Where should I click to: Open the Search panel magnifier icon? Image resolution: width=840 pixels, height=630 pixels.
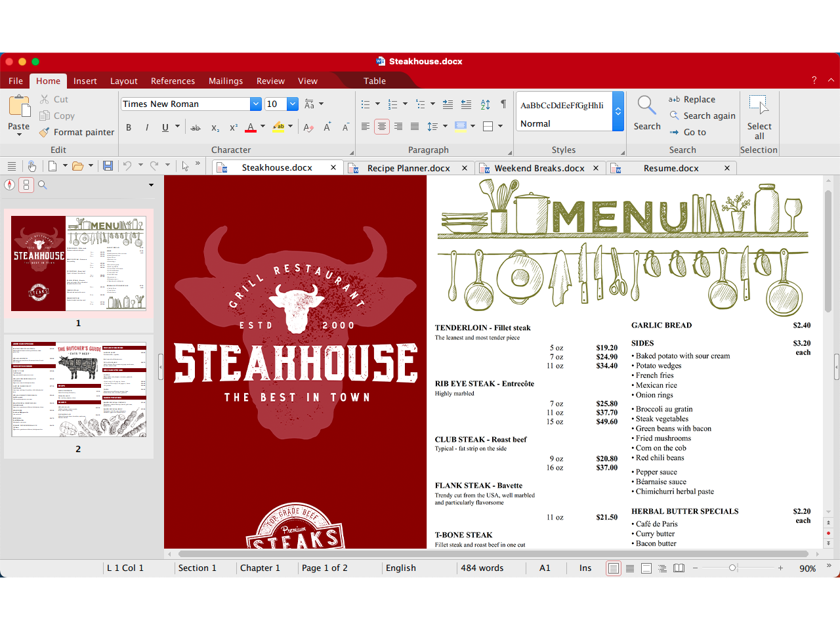coord(646,105)
